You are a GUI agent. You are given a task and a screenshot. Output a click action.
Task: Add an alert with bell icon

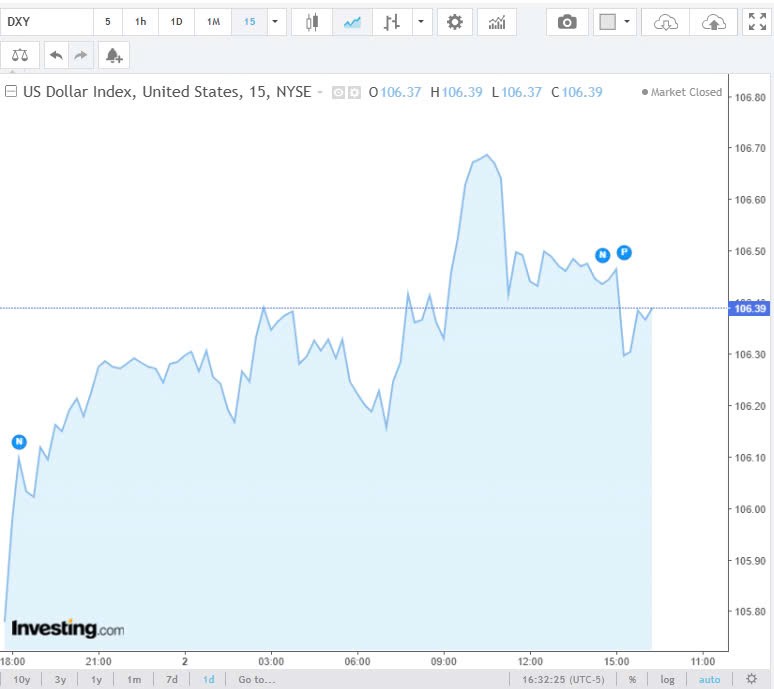114,55
